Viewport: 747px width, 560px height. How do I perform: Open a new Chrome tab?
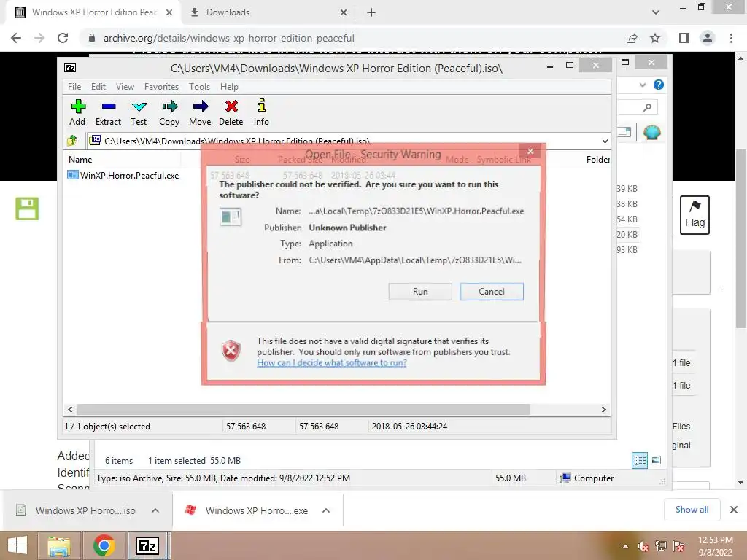[371, 12]
